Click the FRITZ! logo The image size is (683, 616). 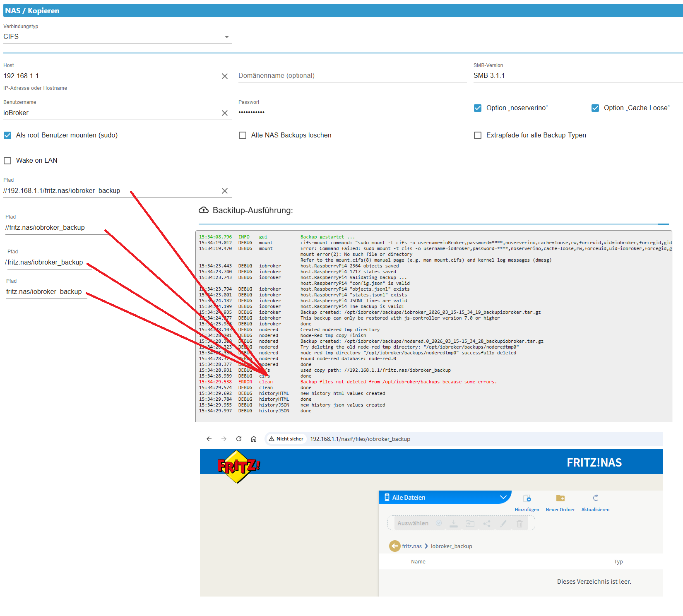coord(238,467)
